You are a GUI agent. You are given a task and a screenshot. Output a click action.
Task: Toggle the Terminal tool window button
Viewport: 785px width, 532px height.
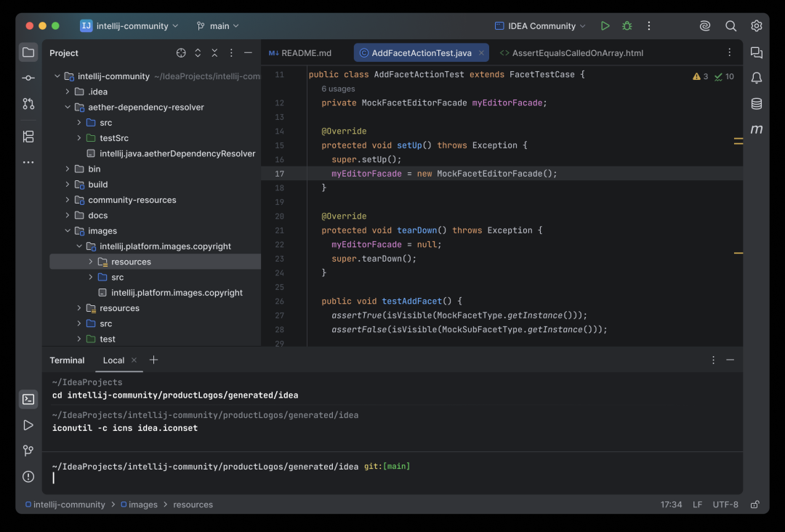[28, 400]
